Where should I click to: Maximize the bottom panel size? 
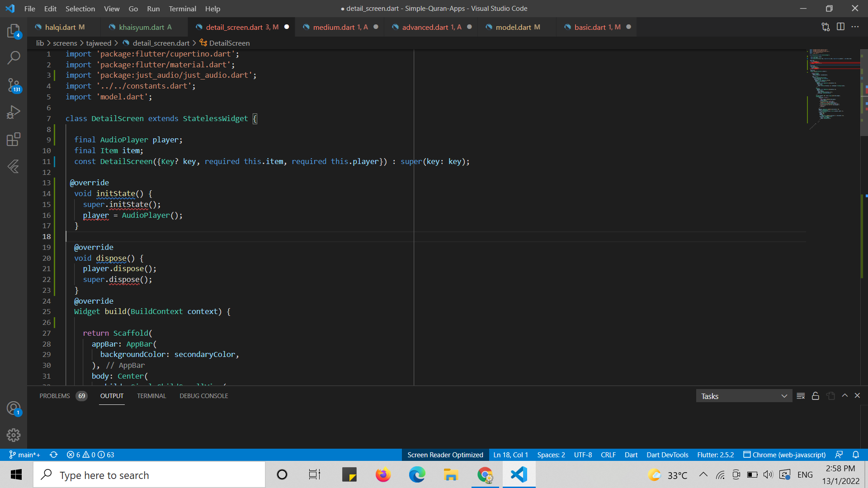click(x=844, y=395)
